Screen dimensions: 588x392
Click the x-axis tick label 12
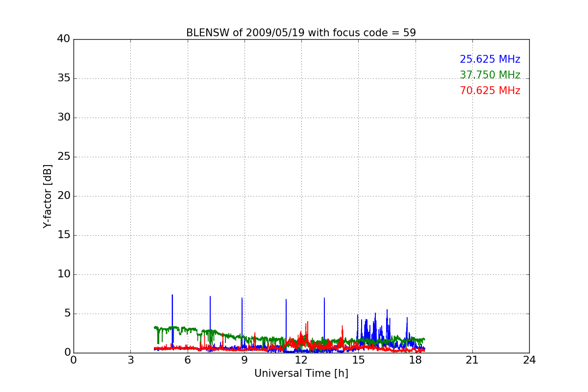click(x=301, y=360)
